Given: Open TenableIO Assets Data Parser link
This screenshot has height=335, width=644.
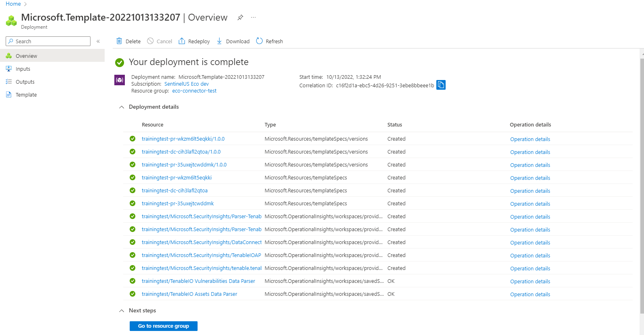Looking at the screenshot, I should coord(189,294).
